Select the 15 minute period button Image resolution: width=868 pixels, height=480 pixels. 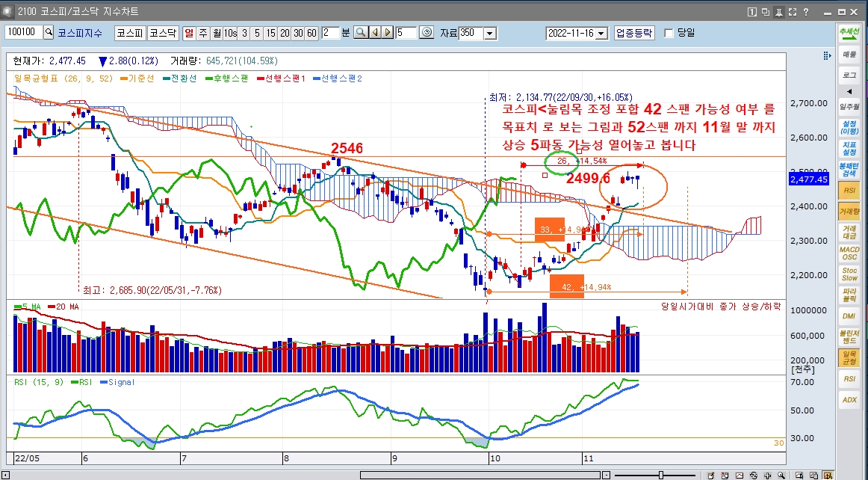click(270, 33)
